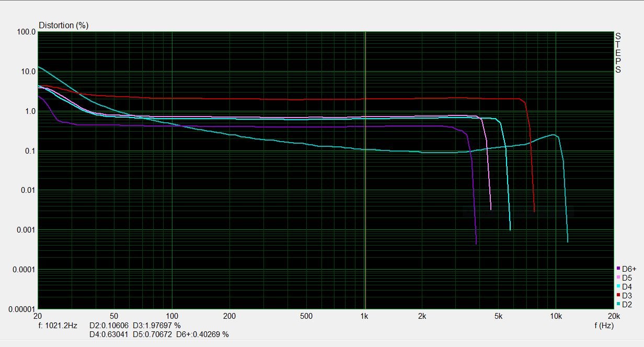The height and width of the screenshot is (347, 644).
Task: Click the D4 legend color swatch
Action: click(x=618, y=286)
